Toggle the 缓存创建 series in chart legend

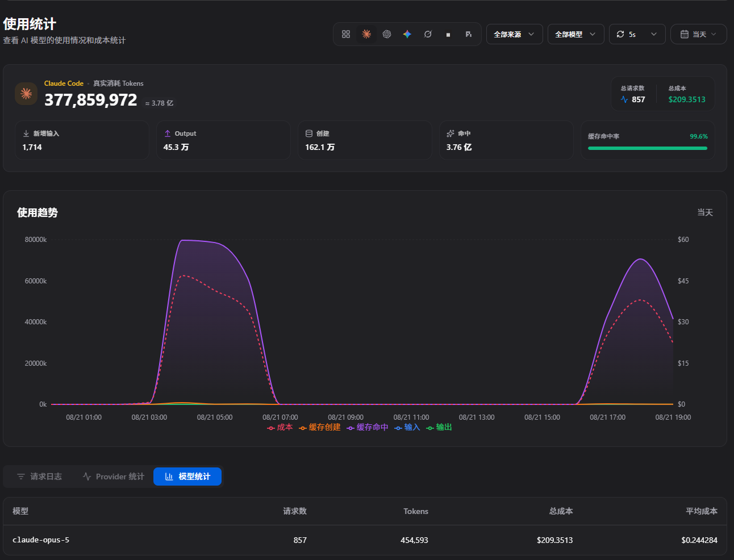pos(320,427)
